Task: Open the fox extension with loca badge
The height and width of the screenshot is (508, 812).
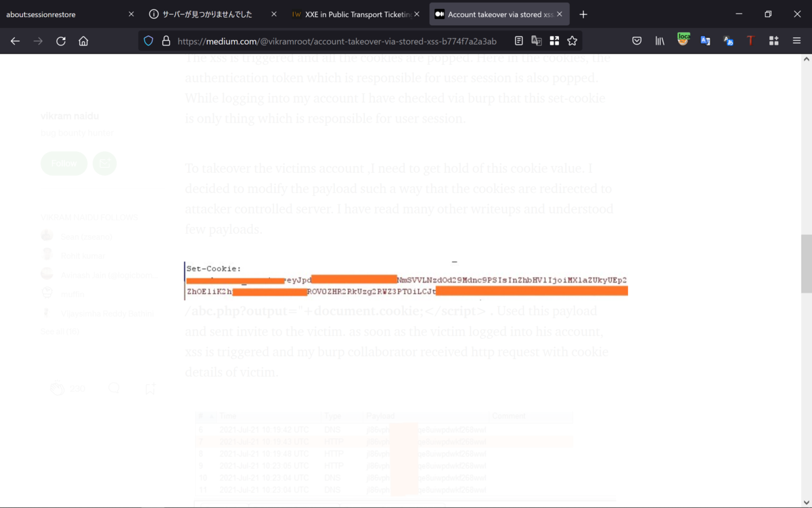Action: 683,40
